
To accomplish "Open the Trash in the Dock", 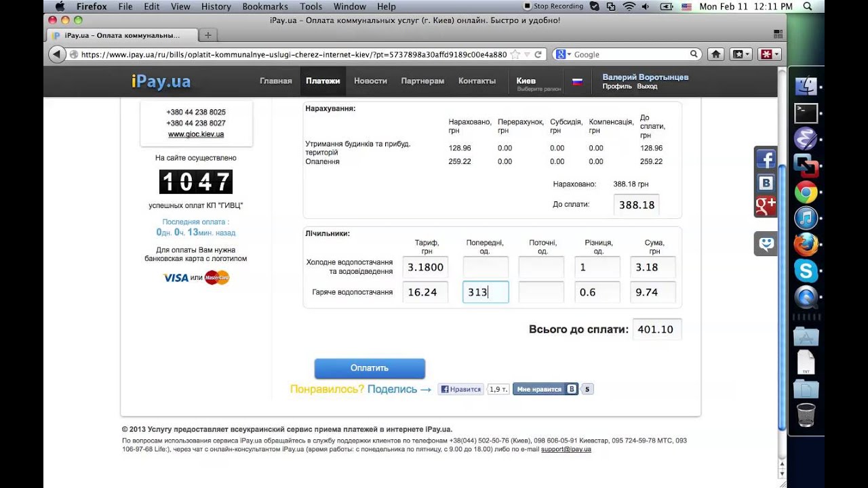I will 806,415.
